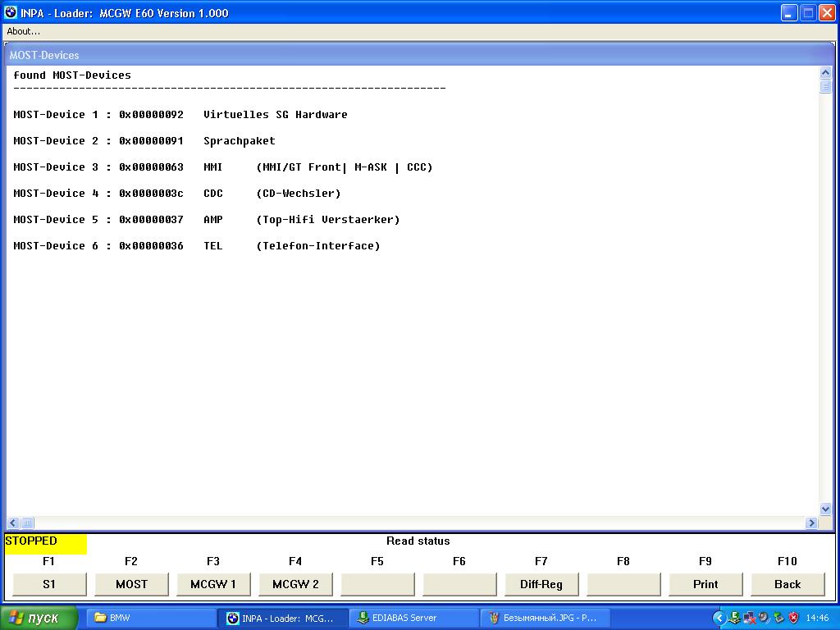Click the vertical scrollbar thumb

(825, 85)
